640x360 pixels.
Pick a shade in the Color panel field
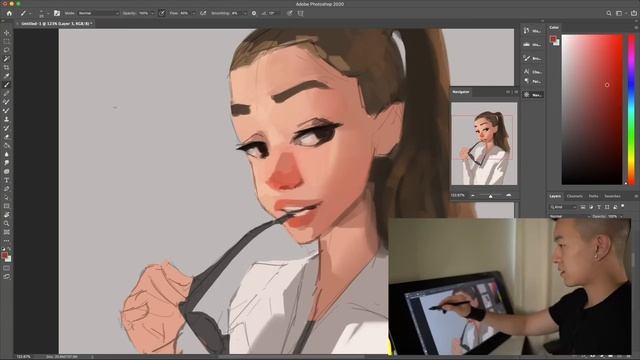click(x=592, y=109)
